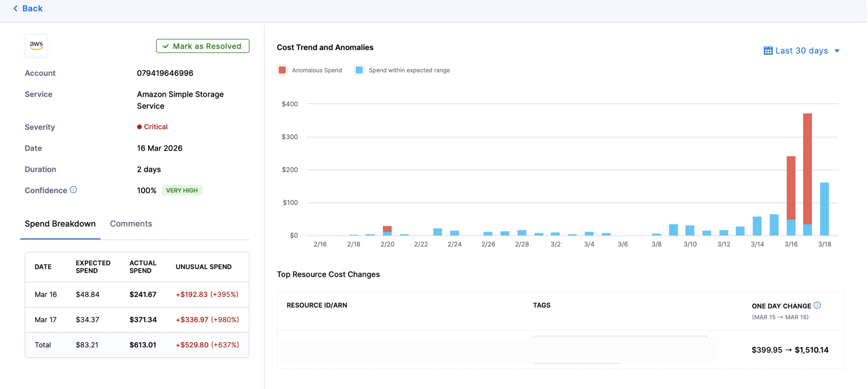868x389 pixels.
Task: Click the Confidence info icon
Action: [73, 190]
